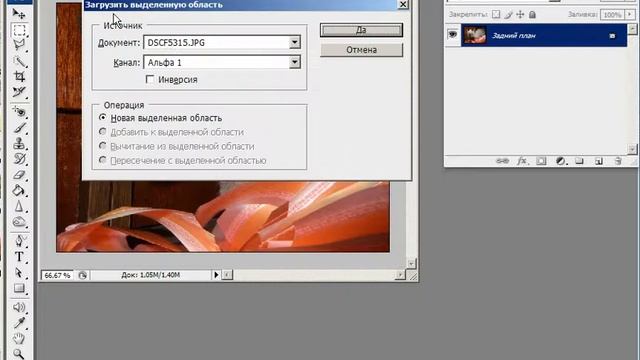Select the Type tool

pyautogui.click(x=19, y=257)
